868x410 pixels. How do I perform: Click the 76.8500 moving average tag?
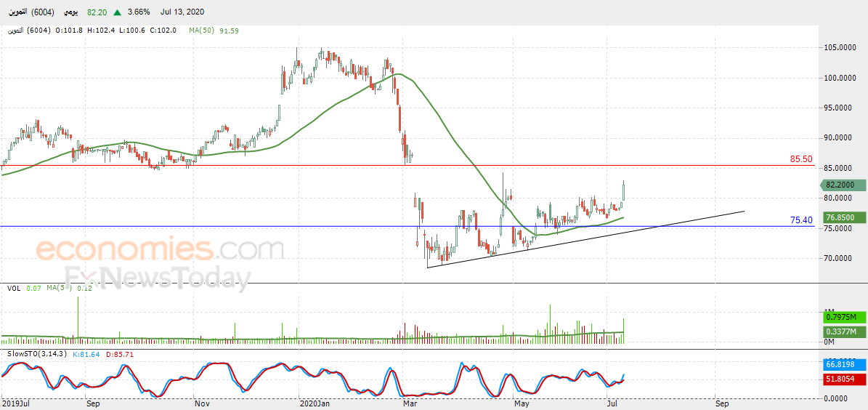[x=842, y=218]
